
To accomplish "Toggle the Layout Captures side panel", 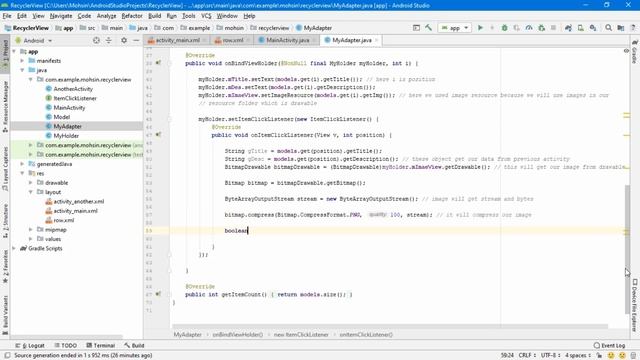I will click(x=5, y=168).
